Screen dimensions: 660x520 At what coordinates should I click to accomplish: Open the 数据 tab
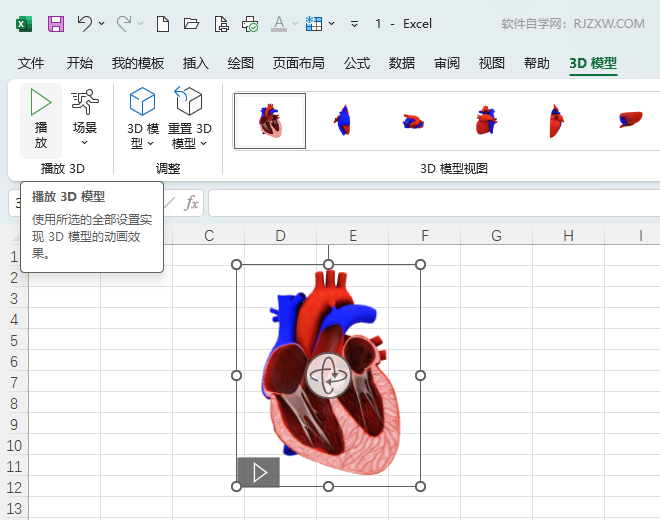(402, 63)
